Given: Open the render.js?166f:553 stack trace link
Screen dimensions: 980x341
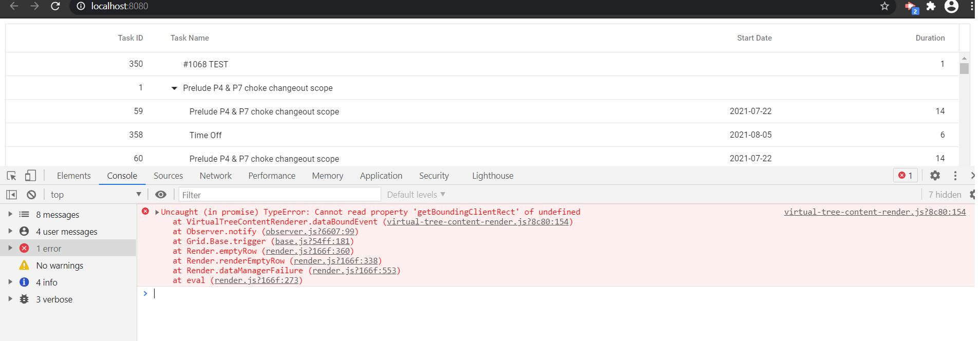Looking at the screenshot, I should coord(354,271).
